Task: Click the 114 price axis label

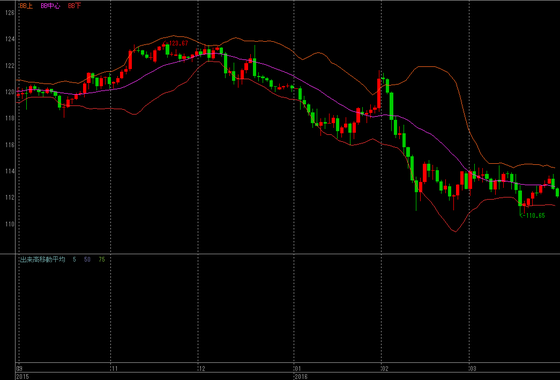Action: pyautogui.click(x=10, y=171)
